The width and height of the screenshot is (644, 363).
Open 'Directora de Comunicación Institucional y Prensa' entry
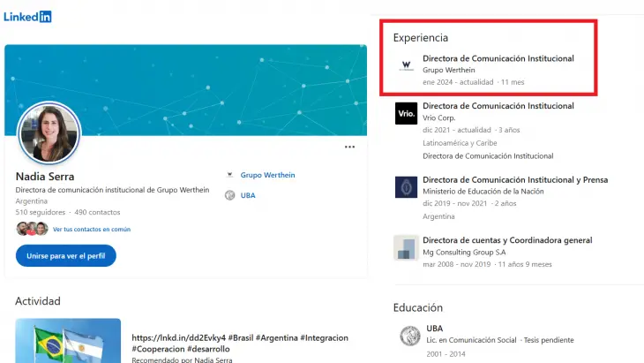click(x=515, y=179)
